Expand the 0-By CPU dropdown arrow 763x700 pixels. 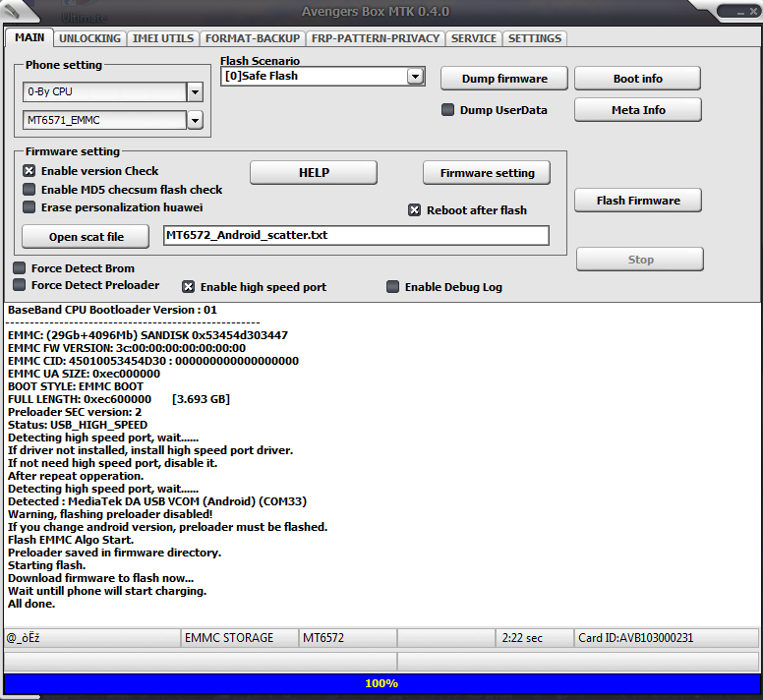(x=195, y=92)
